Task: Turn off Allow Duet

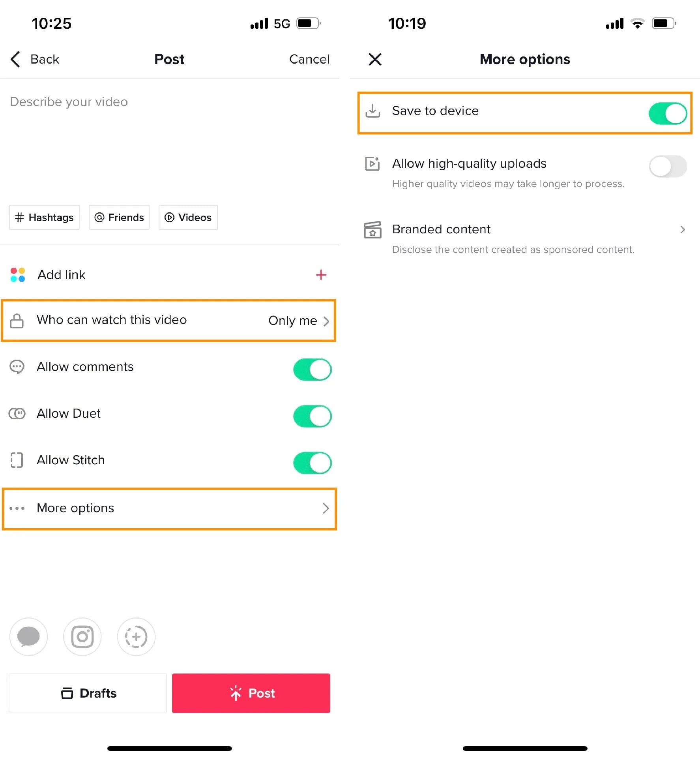Action: (312, 416)
